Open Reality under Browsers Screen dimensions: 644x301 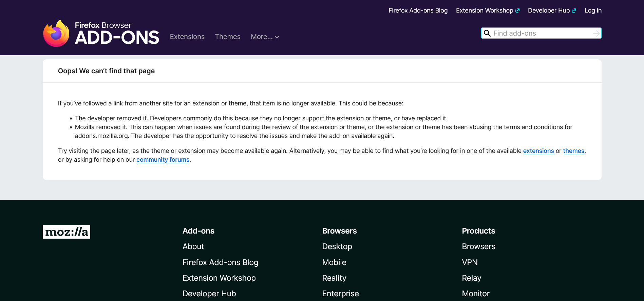click(334, 278)
